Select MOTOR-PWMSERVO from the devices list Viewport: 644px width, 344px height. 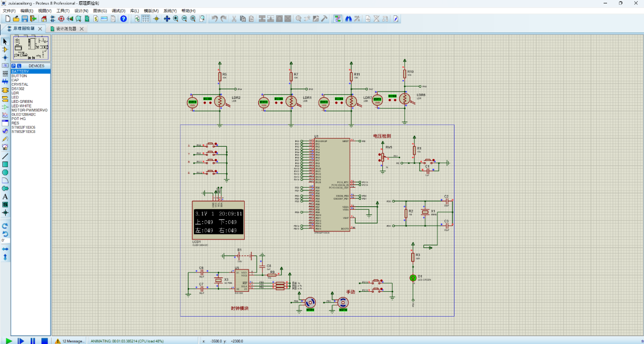(x=29, y=110)
